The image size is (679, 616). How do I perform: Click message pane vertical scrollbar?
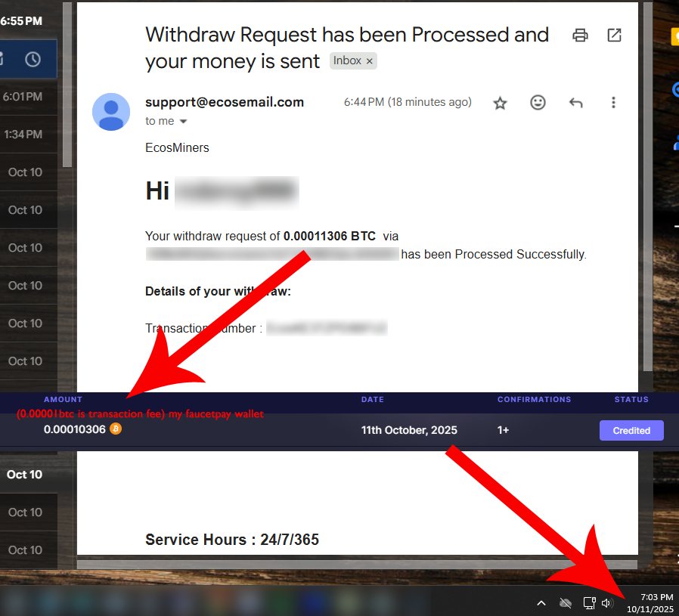click(648, 187)
